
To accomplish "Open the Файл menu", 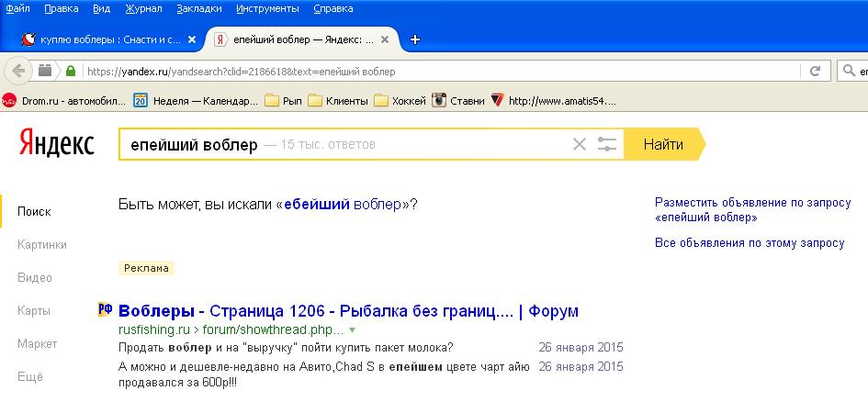I will point(17,8).
